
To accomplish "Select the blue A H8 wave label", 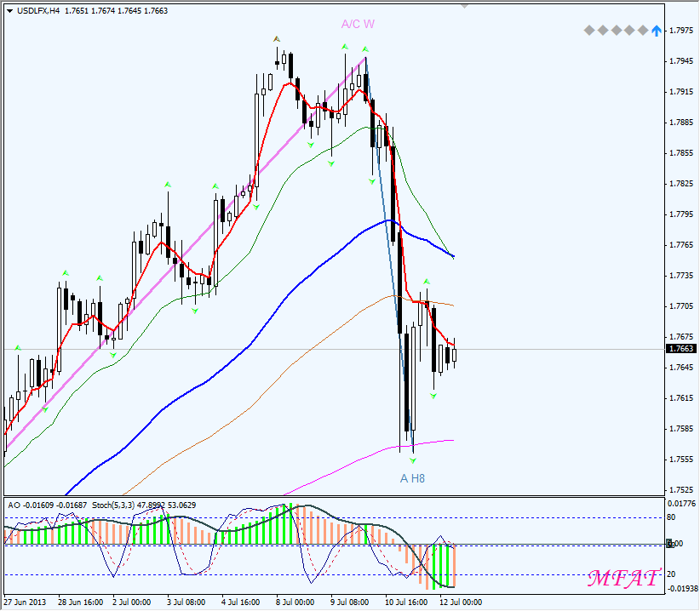I will [x=412, y=478].
